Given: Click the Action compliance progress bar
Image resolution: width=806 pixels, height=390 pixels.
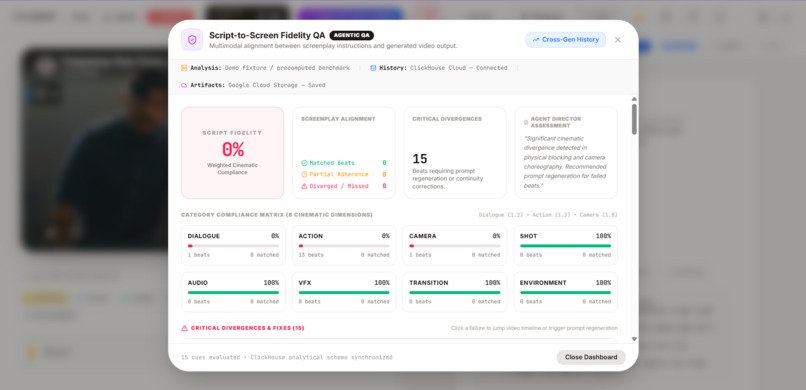Looking at the screenshot, I should click(344, 246).
